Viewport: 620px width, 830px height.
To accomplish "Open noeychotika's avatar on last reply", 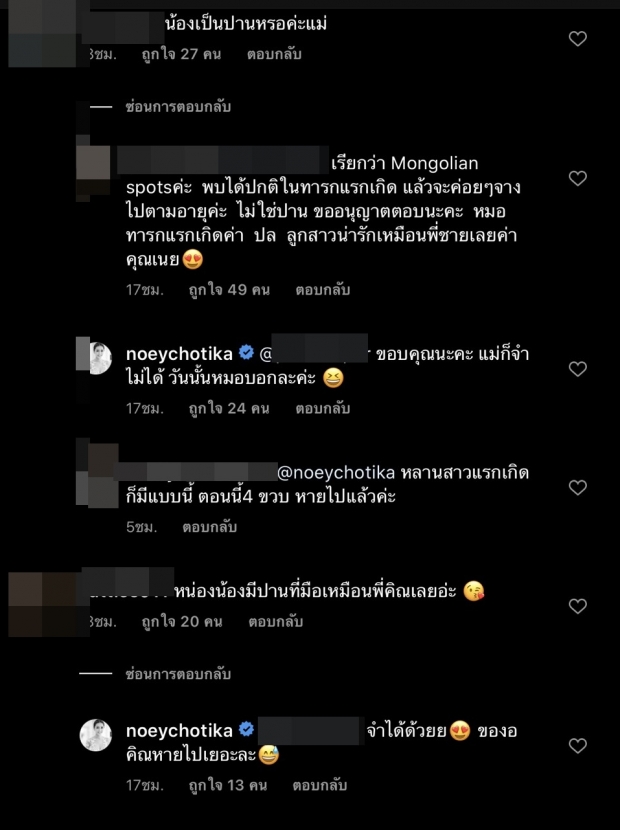I will (96, 735).
